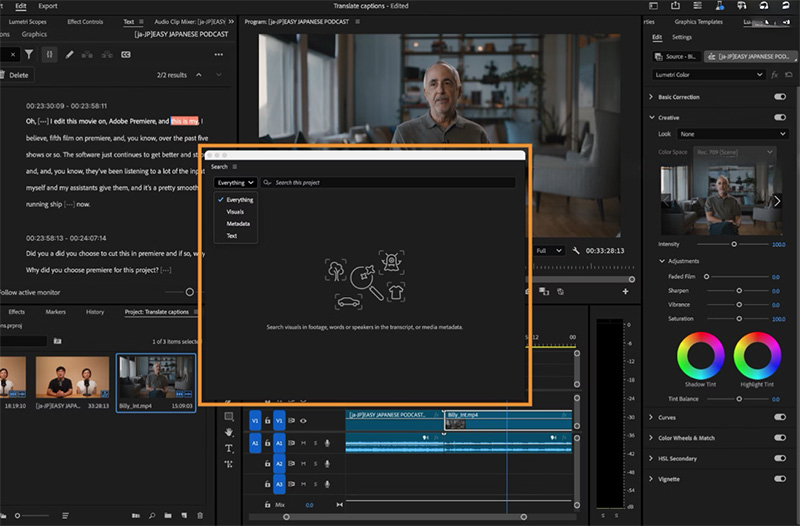Click the share/export quick icon in header
The image size is (800, 526).
pos(675,6)
